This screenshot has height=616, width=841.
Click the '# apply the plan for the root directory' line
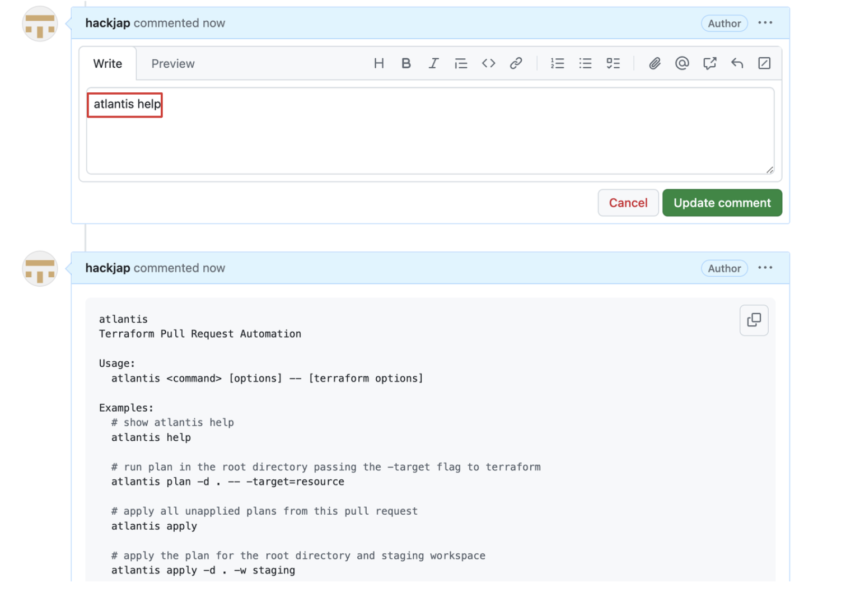point(298,556)
